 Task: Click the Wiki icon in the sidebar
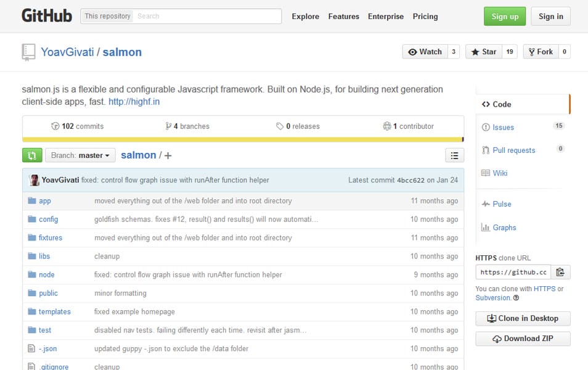tap(486, 173)
